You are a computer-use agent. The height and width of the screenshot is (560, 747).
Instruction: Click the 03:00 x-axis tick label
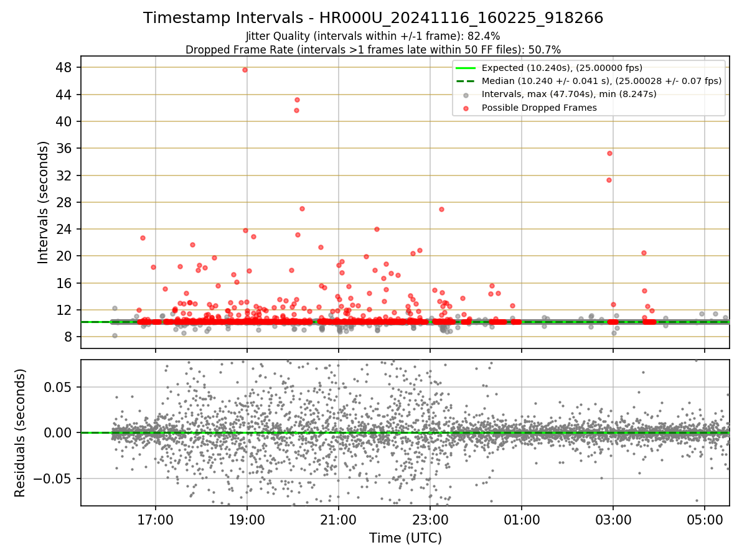[x=613, y=520]
